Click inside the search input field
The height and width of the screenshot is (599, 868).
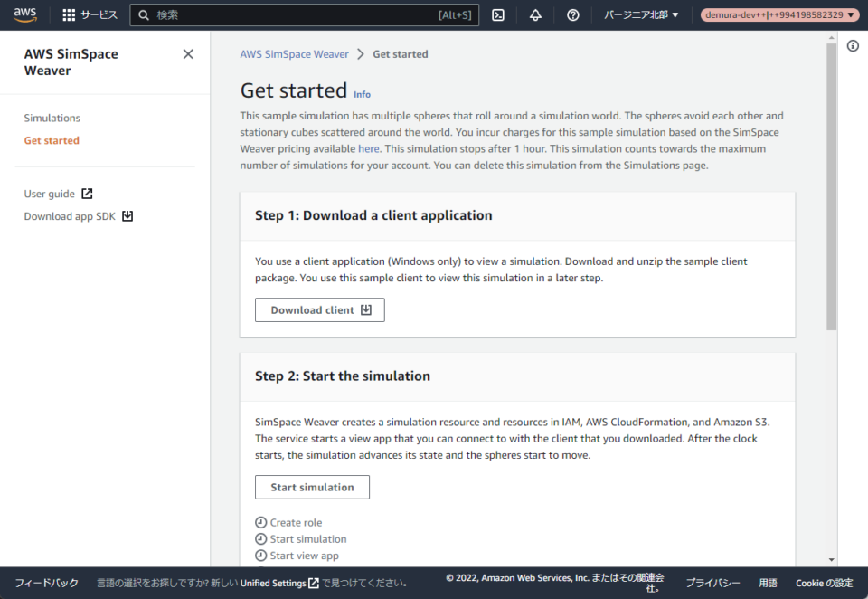tap(271, 14)
